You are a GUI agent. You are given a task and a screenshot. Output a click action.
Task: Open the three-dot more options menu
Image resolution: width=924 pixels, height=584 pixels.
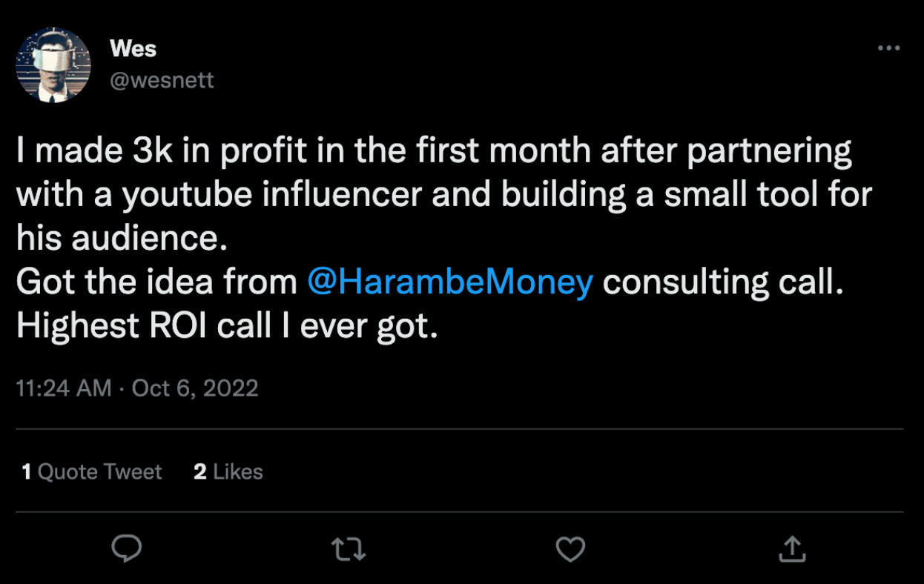[x=888, y=48]
